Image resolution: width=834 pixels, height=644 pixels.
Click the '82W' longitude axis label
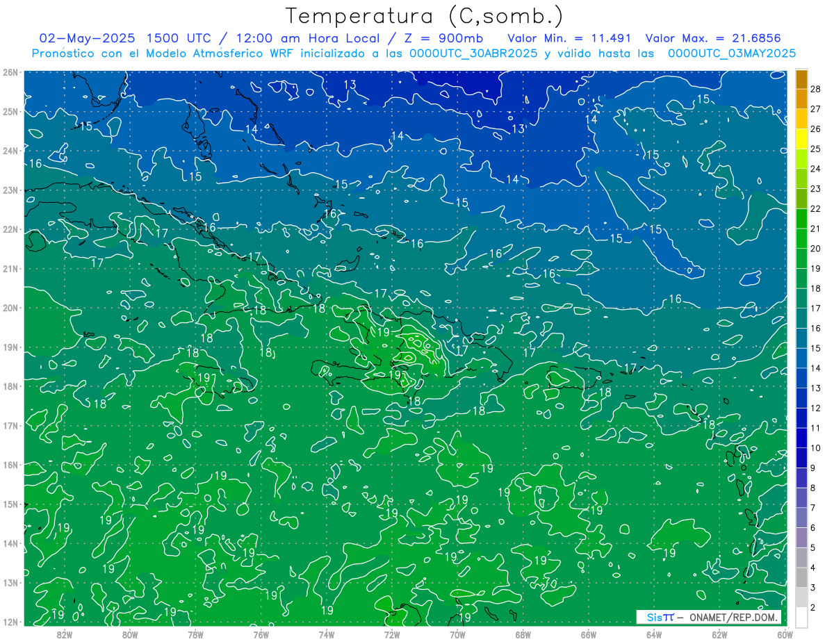(65, 634)
